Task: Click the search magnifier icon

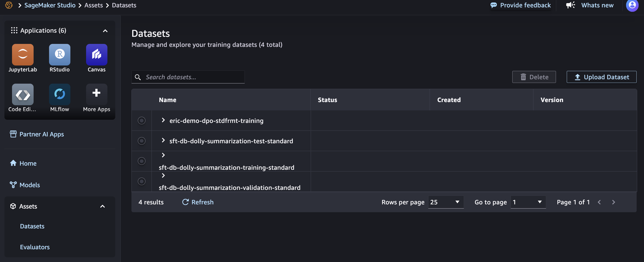Action: click(x=138, y=77)
